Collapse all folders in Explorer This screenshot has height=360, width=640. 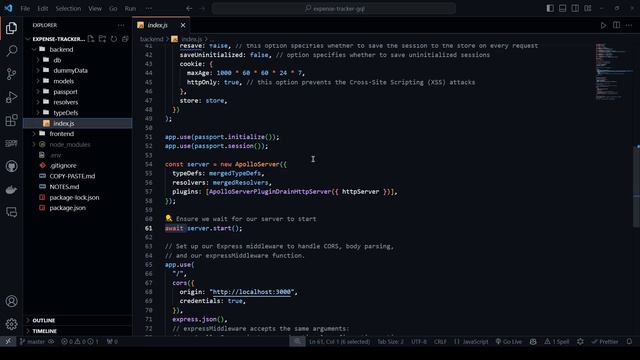tap(125, 39)
